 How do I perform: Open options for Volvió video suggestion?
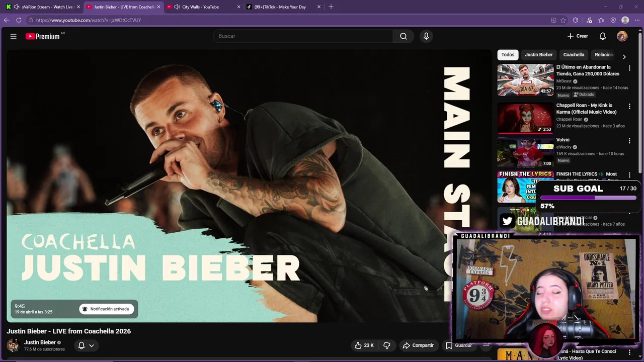[x=629, y=141]
